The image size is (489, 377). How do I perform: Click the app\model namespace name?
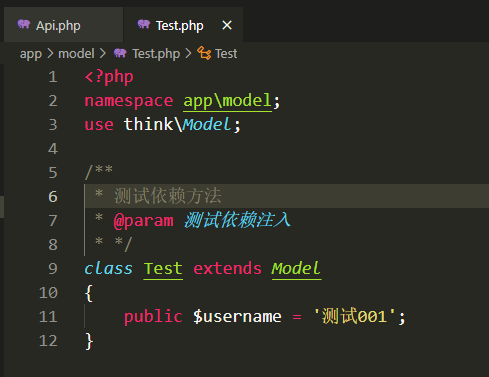(x=227, y=101)
